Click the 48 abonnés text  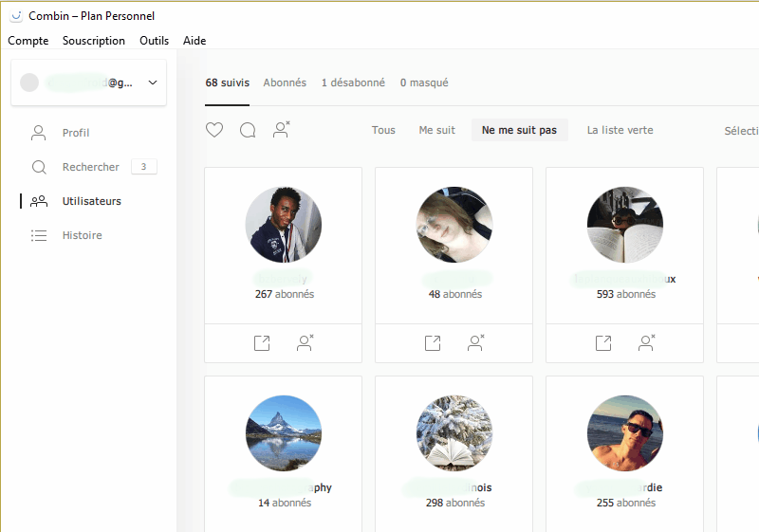[455, 294]
